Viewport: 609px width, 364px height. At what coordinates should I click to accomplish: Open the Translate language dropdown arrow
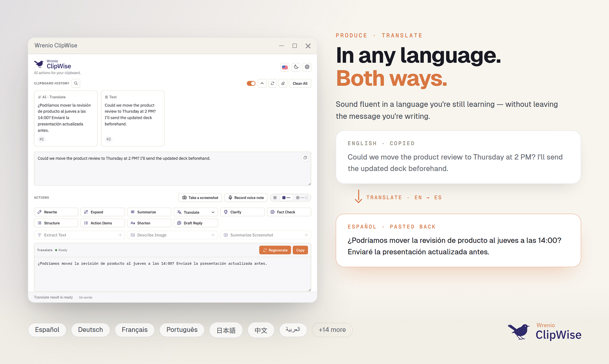(213, 212)
